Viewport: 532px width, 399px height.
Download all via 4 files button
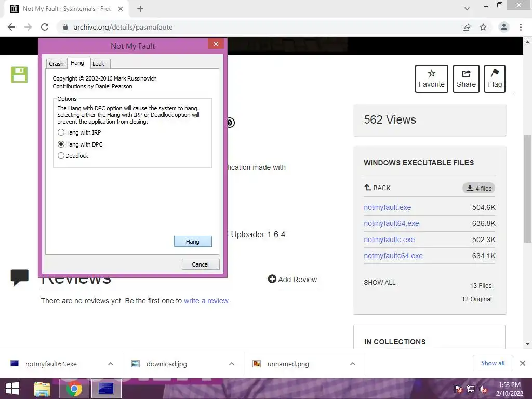[478, 188]
